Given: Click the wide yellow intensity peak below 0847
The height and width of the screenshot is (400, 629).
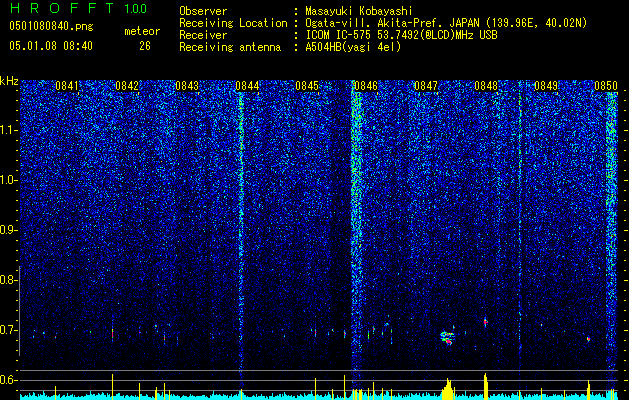Looking at the screenshot, I should tap(448, 388).
